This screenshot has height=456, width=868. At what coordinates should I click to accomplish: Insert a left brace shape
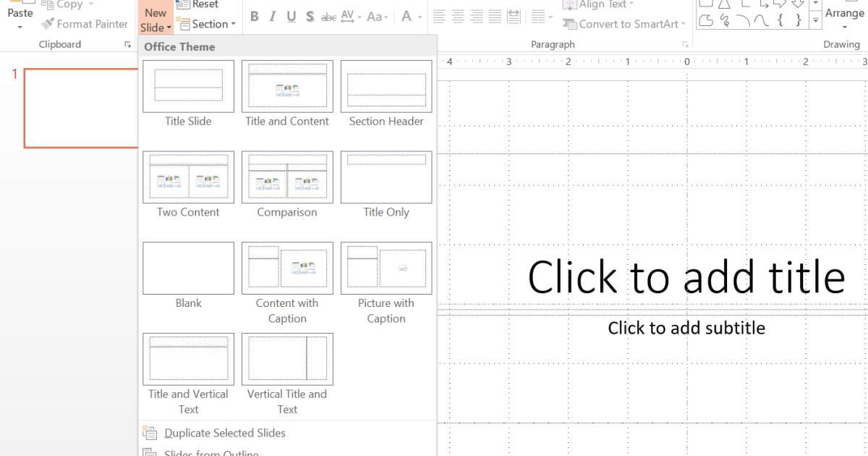[x=779, y=20]
